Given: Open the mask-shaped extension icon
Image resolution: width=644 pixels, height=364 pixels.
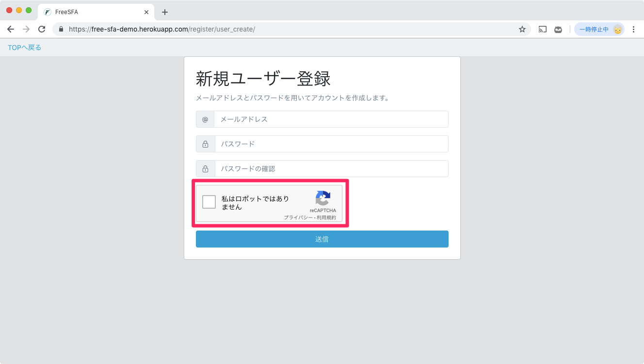Looking at the screenshot, I should click(x=558, y=29).
